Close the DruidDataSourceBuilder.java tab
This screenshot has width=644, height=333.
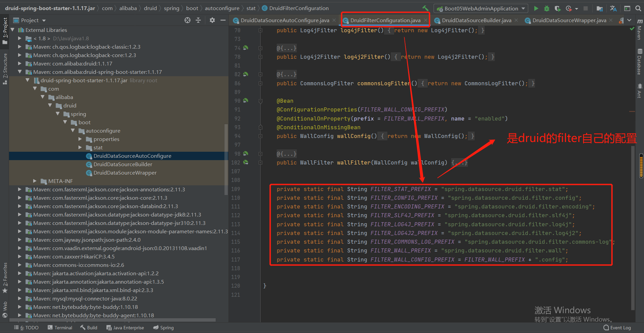point(516,20)
